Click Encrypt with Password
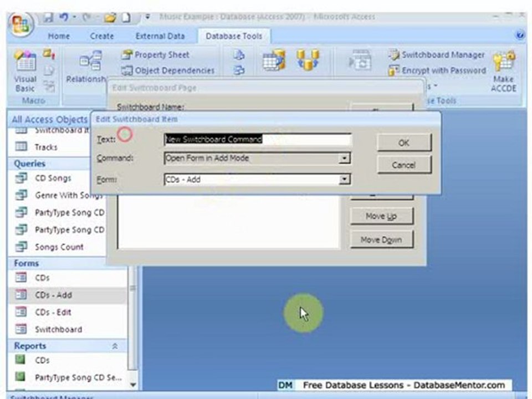 tap(437, 70)
